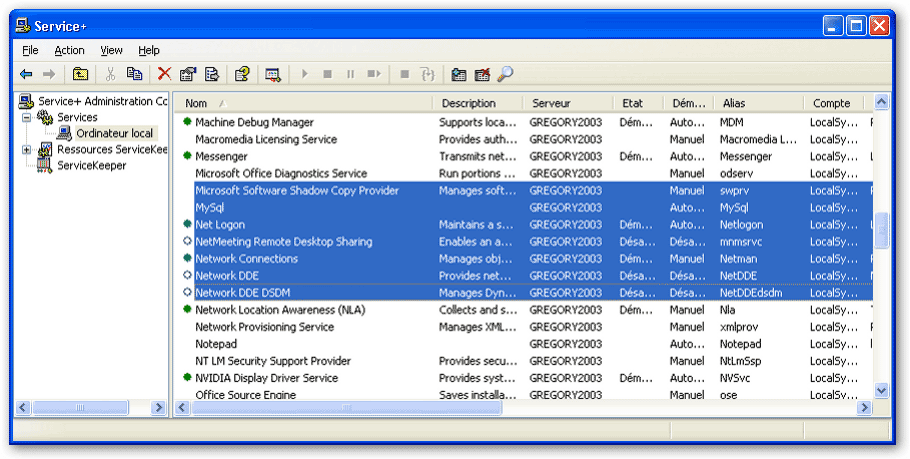The height and width of the screenshot is (459, 910).
Task: Click the xmlprov alias cell
Action: click(x=739, y=327)
